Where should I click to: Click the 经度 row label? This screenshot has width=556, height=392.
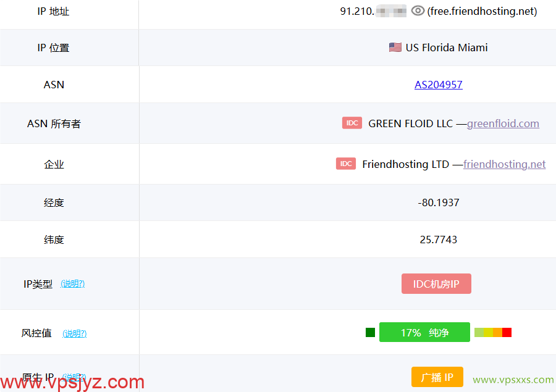tap(54, 202)
